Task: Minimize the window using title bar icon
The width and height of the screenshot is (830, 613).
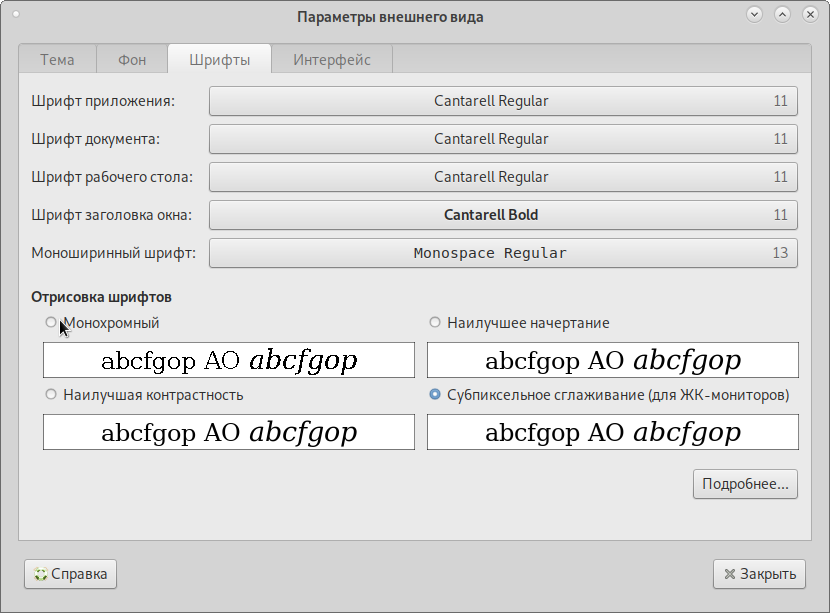Action: point(755,14)
